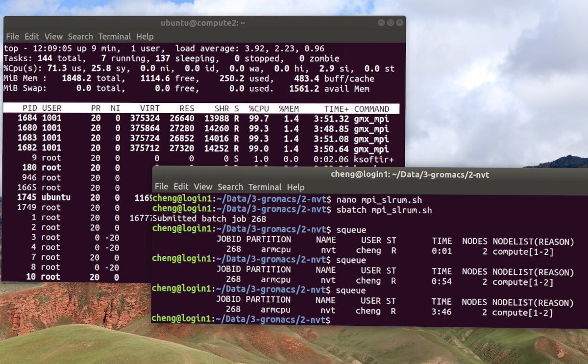Click the VIRT column header in top
This screenshot has width=588, height=364.
pyautogui.click(x=149, y=109)
